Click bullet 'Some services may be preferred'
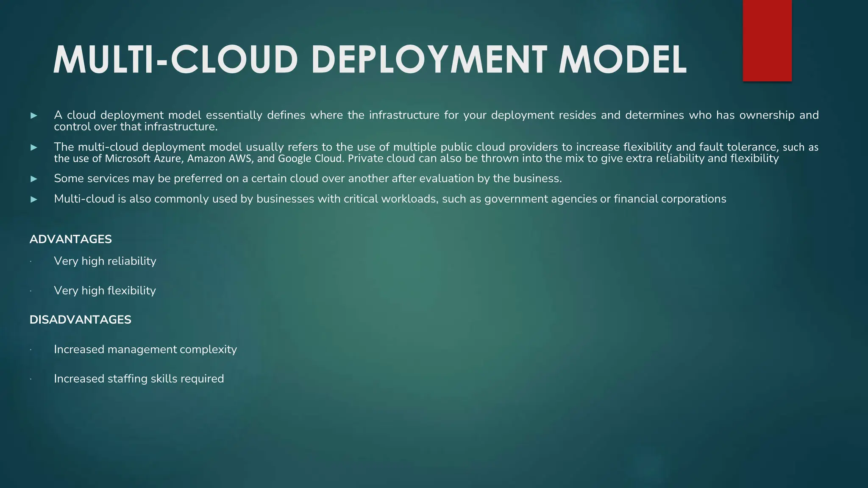The width and height of the screenshot is (868, 488). point(308,178)
